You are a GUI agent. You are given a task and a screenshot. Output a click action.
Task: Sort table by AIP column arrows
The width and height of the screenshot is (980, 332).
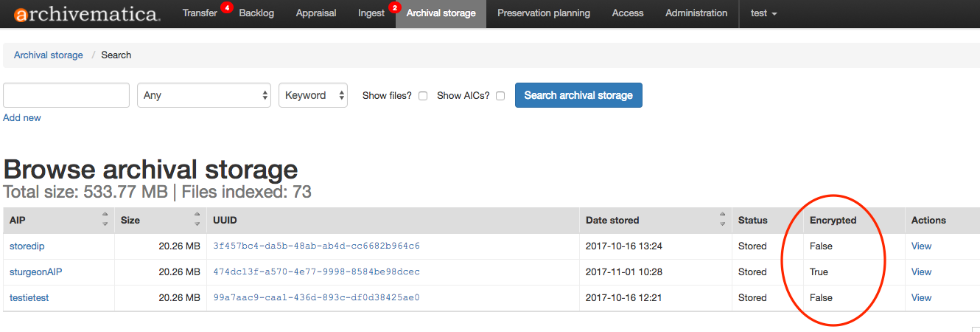(x=105, y=219)
